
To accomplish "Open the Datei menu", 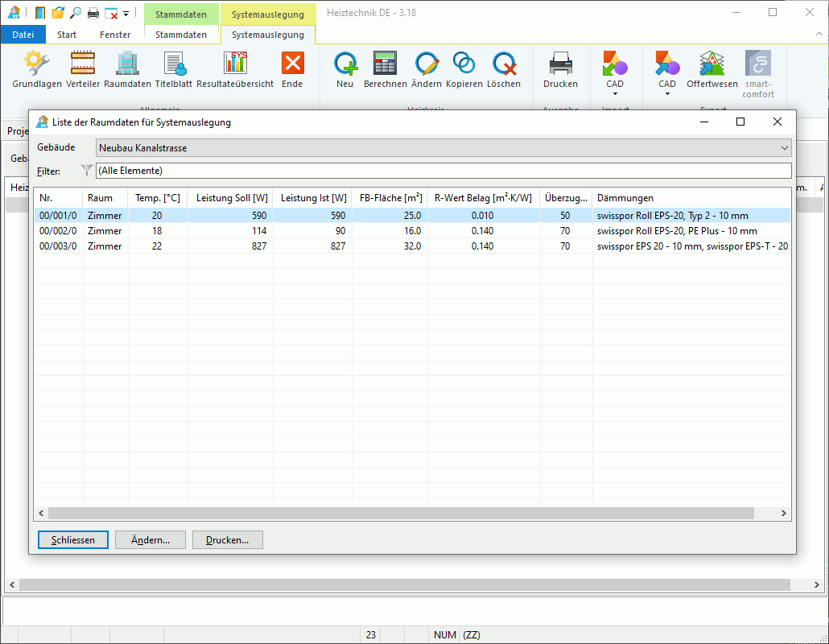I will tap(23, 35).
